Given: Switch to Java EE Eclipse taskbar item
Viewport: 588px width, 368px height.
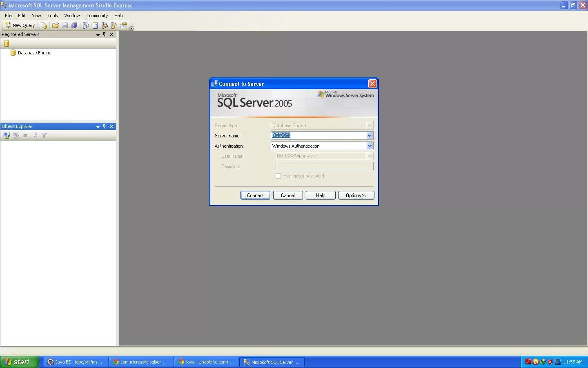Looking at the screenshot, I should tap(76, 362).
